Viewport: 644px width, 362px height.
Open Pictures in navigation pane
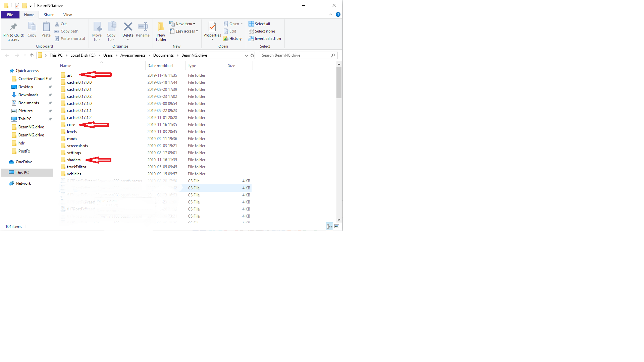tap(25, 111)
